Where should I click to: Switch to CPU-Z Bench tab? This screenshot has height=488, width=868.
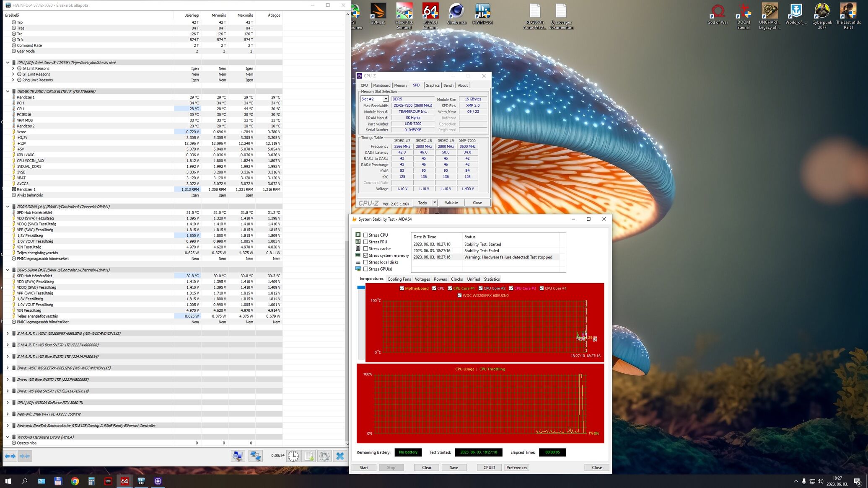448,85
